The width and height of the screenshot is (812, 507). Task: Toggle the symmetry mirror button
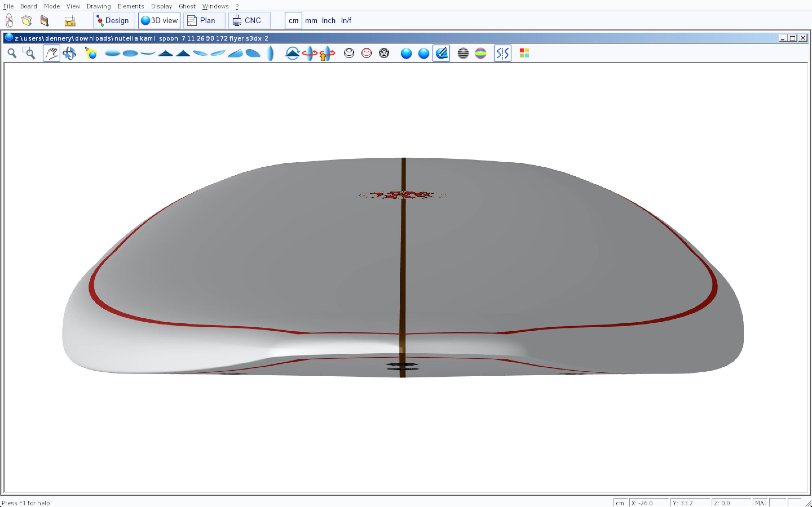pos(502,53)
